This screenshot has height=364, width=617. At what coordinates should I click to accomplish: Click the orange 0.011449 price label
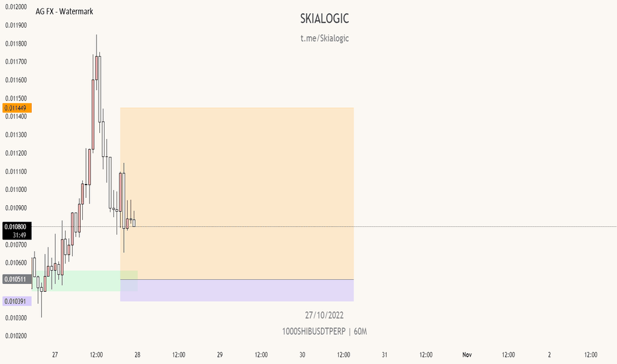[x=17, y=108]
